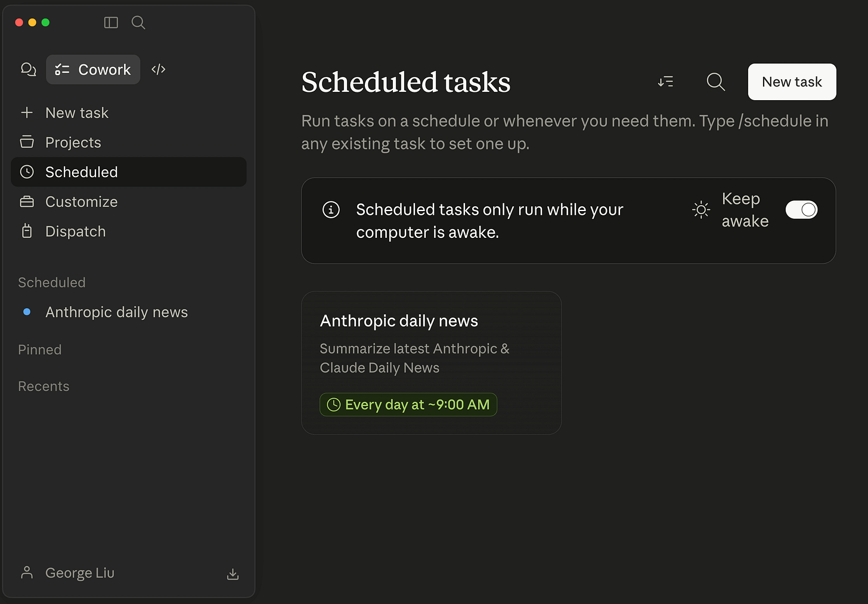This screenshot has height=604, width=868.
Task: Click the info icon in the banner
Action: click(x=331, y=210)
